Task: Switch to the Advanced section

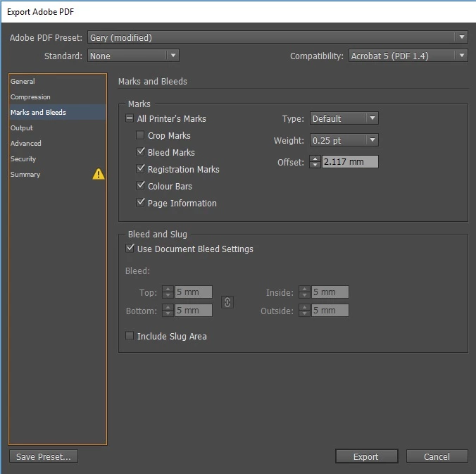Action: coord(57,143)
